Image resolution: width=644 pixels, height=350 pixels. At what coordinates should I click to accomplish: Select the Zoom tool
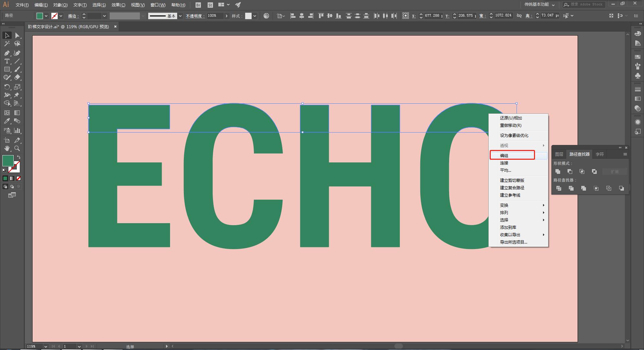pyautogui.click(x=17, y=148)
